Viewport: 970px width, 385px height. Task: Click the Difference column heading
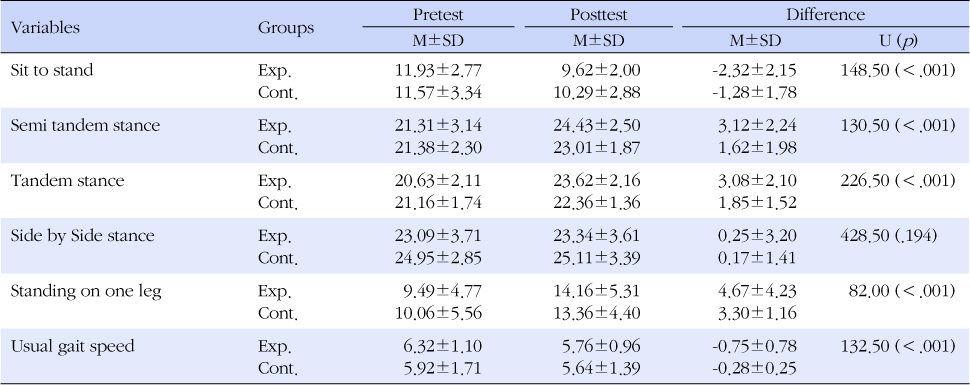[825, 15]
